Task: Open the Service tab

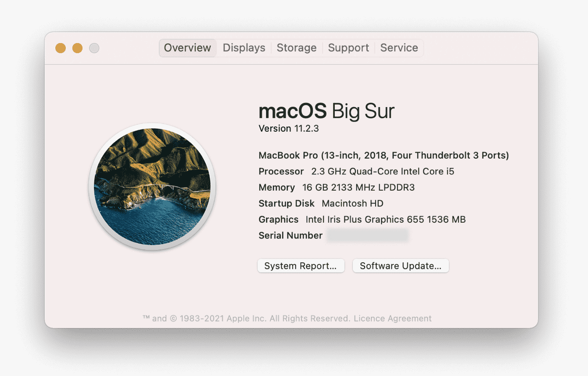Action: click(x=399, y=48)
